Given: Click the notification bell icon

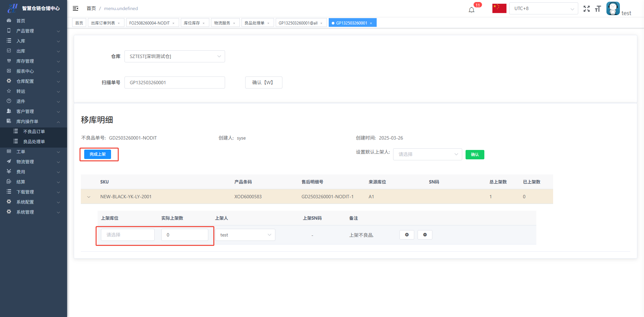Looking at the screenshot, I should point(472,9).
